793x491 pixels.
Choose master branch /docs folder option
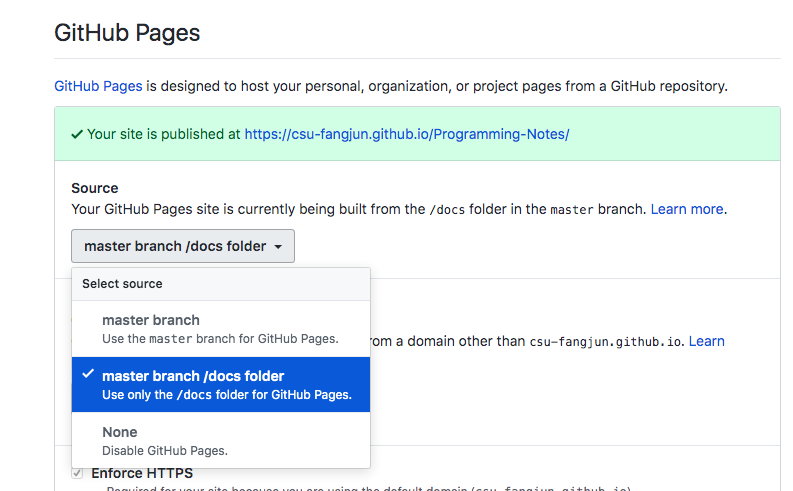pyautogui.click(x=221, y=385)
